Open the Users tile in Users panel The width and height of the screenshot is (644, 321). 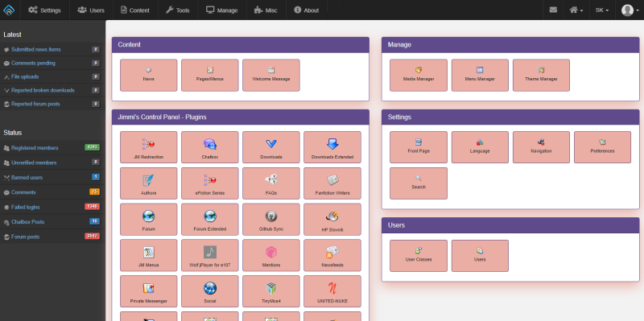click(x=480, y=256)
